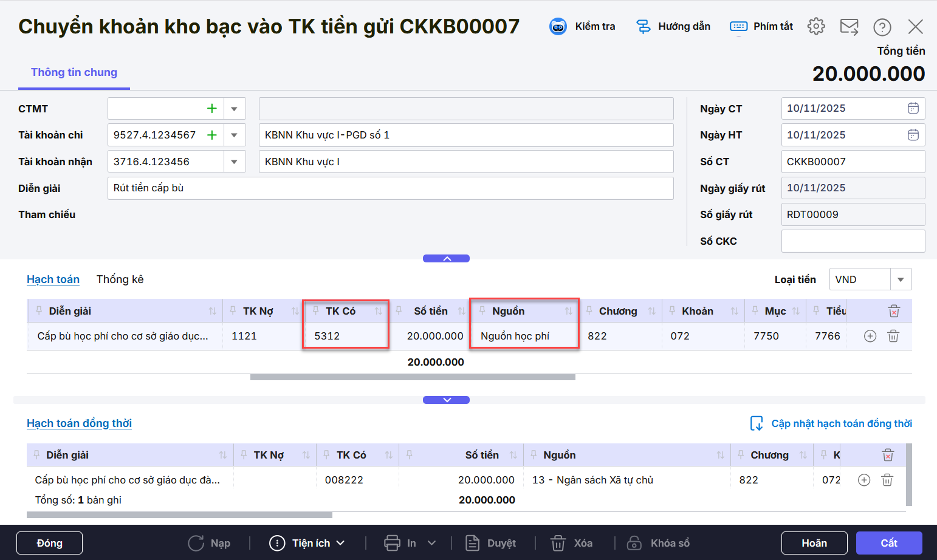Open the Loại tiền VND dropdown
937x560 pixels.
tap(901, 279)
